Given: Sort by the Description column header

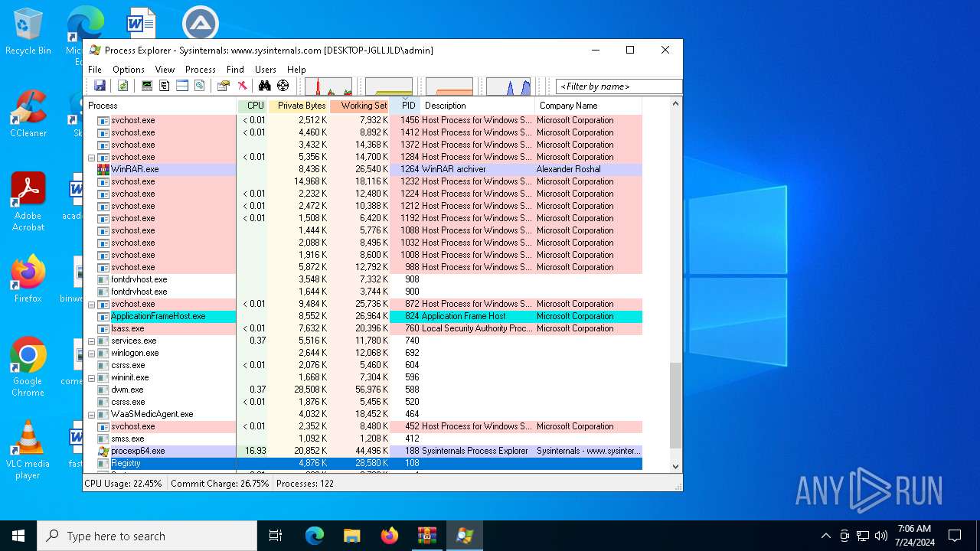Looking at the screenshot, I should [478, 106].
